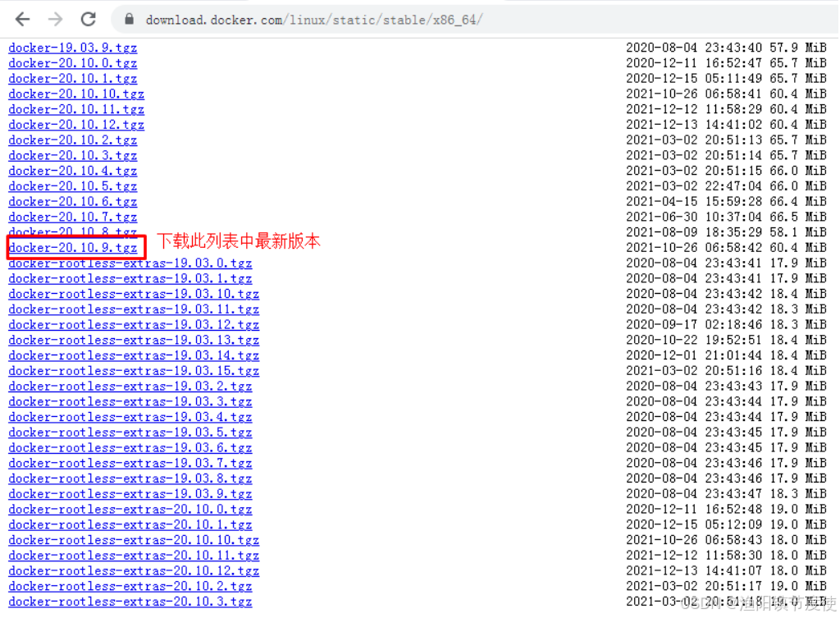Click the 57.9 MiB file size
The width and height of the screenshot is (840, 618).
[798, 48]
